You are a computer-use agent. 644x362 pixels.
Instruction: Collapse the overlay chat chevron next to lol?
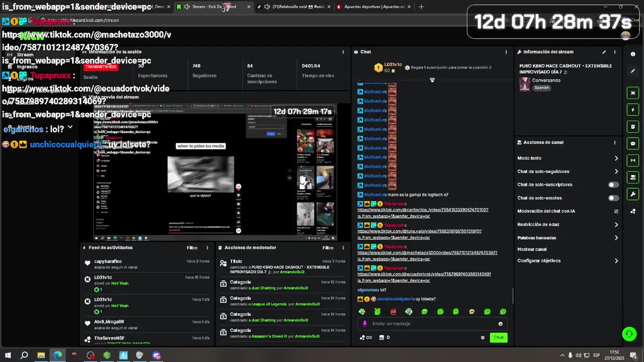tap(70, 128)
